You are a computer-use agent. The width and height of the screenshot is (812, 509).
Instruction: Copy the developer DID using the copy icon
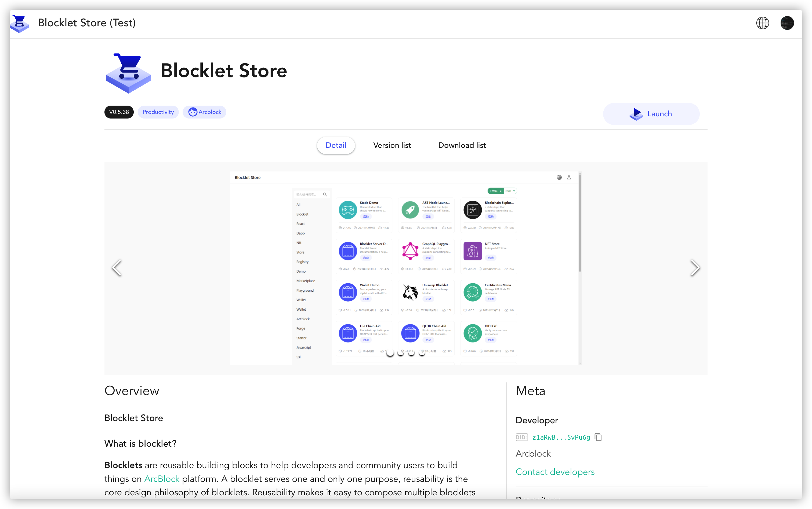599,437
